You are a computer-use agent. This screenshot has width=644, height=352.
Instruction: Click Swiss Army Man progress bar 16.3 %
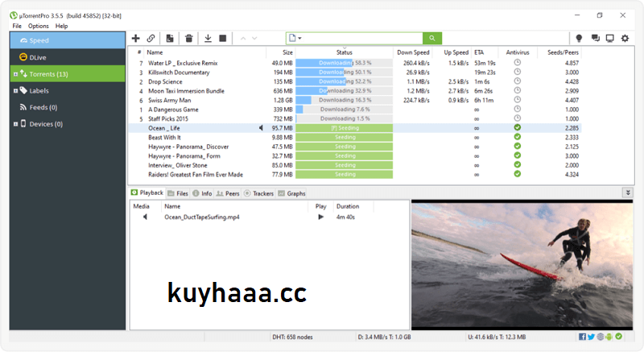[x=345, y=100]
